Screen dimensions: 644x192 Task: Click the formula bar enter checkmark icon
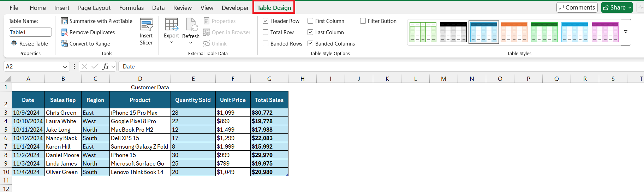95,66
